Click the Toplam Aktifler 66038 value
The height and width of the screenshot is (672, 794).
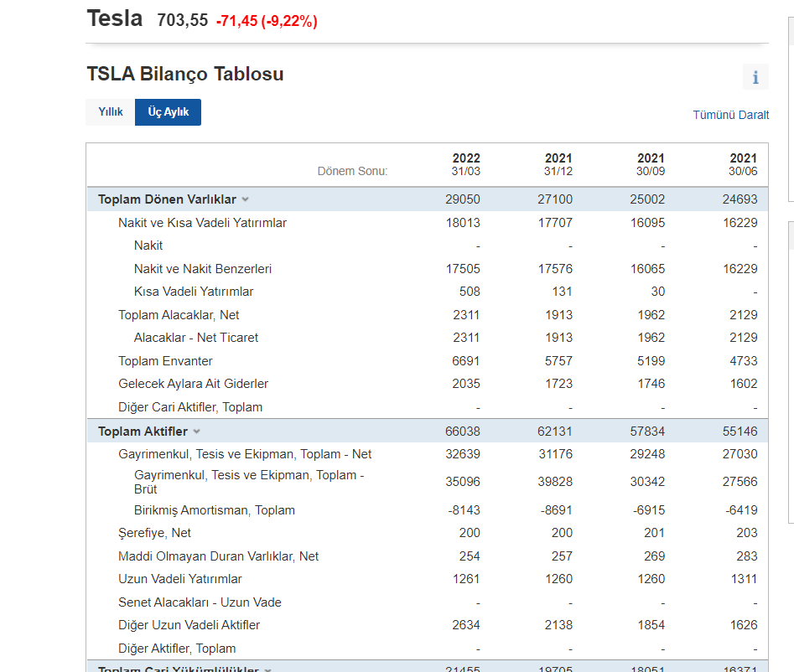tap(463, 432)
